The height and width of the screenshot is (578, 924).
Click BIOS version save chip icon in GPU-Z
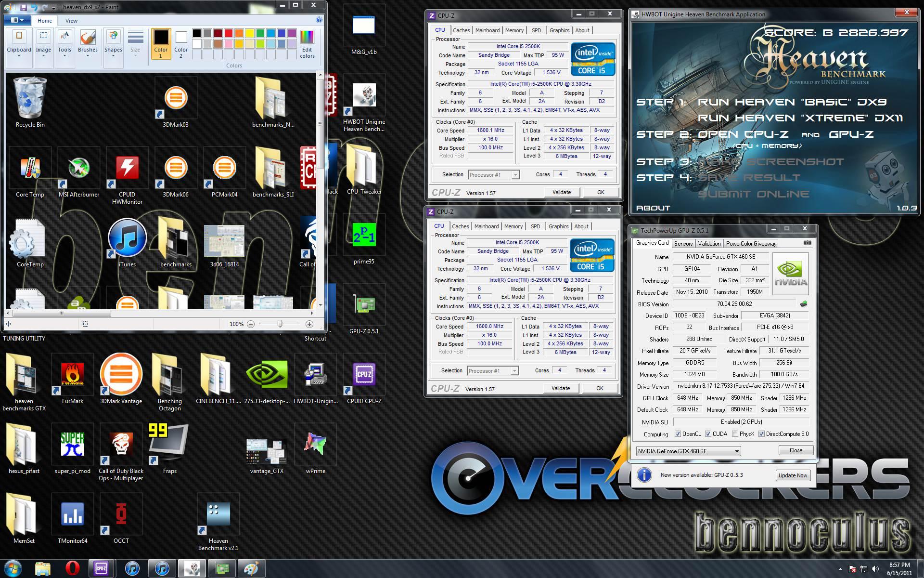(x=803, y=304)
